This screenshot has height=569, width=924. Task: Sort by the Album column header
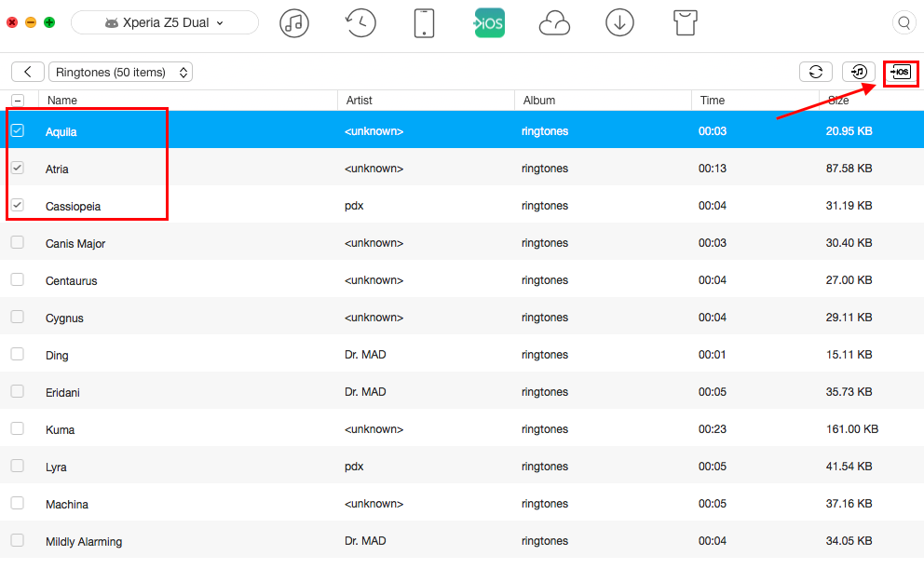coord(539,101)
